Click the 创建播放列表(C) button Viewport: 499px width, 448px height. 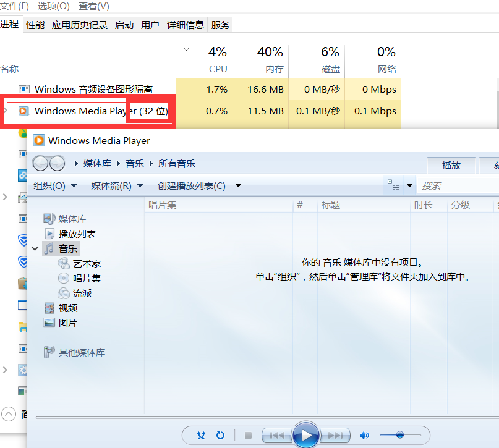[x=192, y=185]
